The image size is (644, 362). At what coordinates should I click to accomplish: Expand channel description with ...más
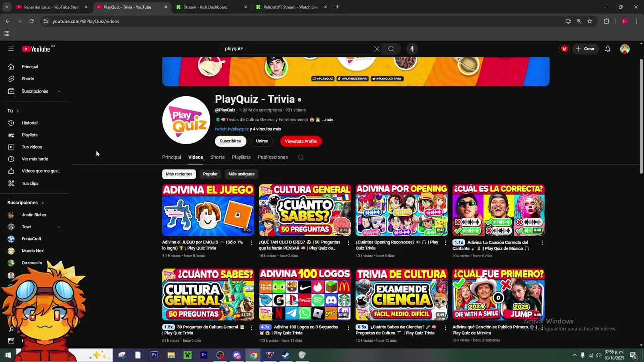[x=328, y=120]
